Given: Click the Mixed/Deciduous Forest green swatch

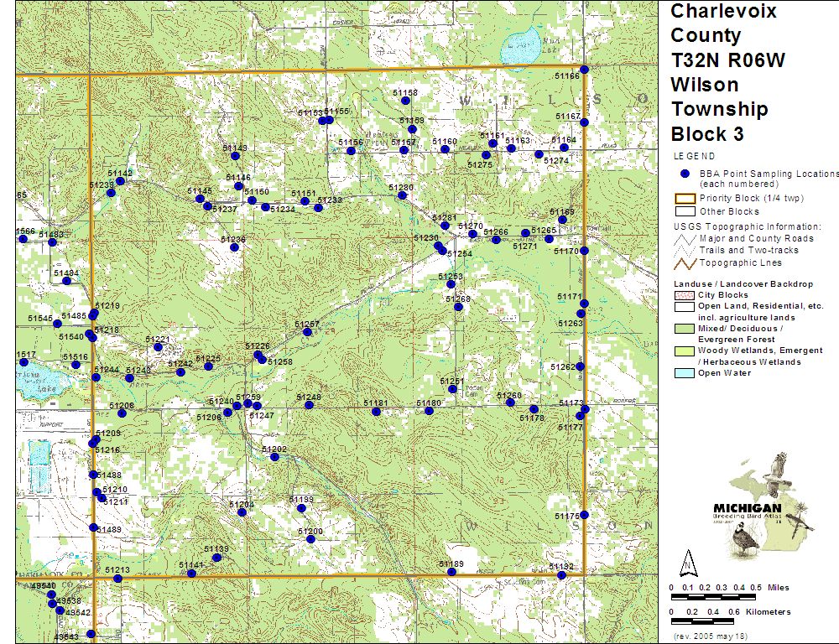Looking at the screenshot, I should coord(685,330).
